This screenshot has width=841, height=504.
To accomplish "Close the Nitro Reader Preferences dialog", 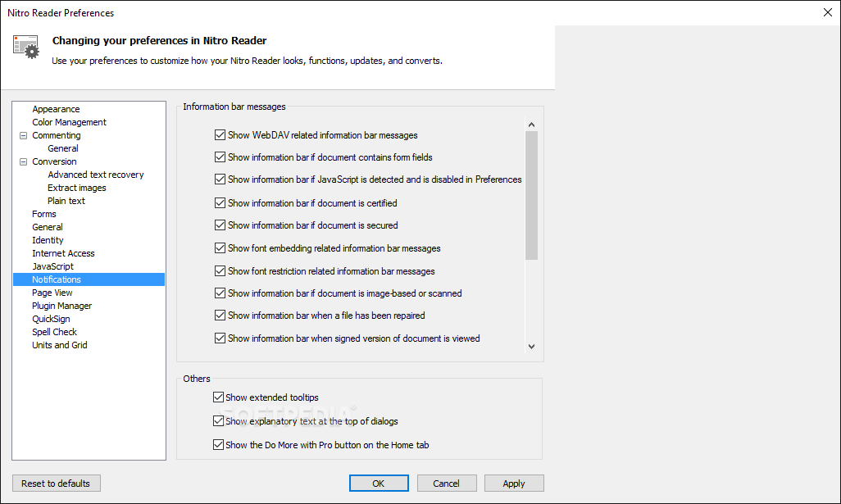I will (828, 12).
